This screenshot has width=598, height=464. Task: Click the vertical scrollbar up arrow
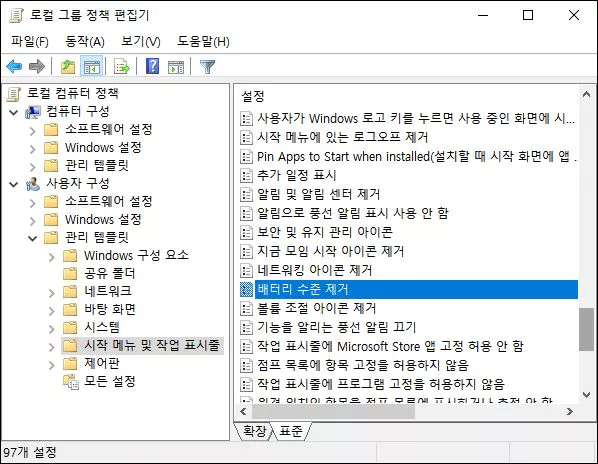coord(587,94)
